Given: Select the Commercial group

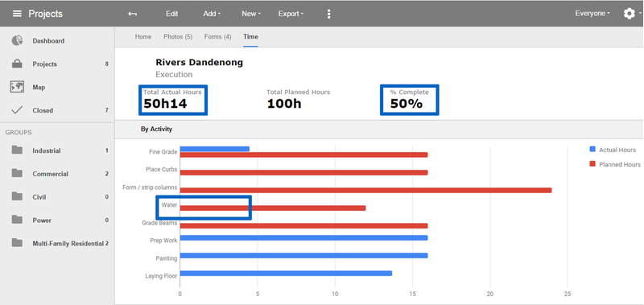Looking at the screenshot, I should pyautogui.click(x=50, y=174).
